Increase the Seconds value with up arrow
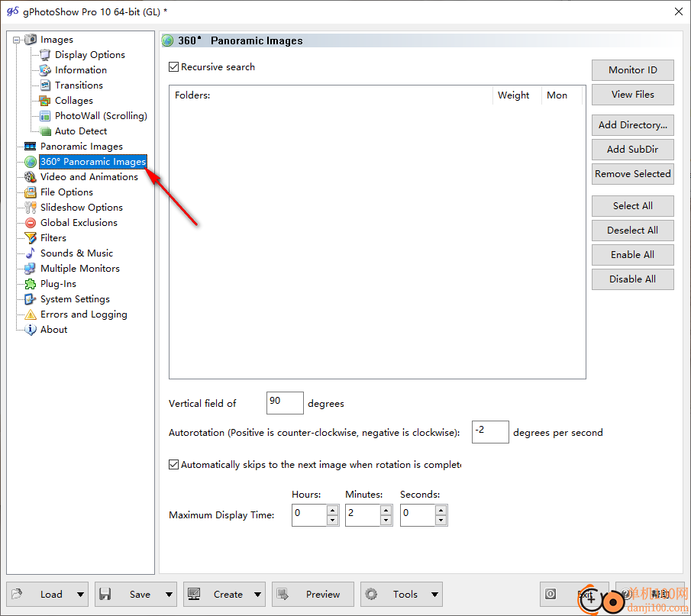This screenshot has width=691, height=616. pos(441,510)
